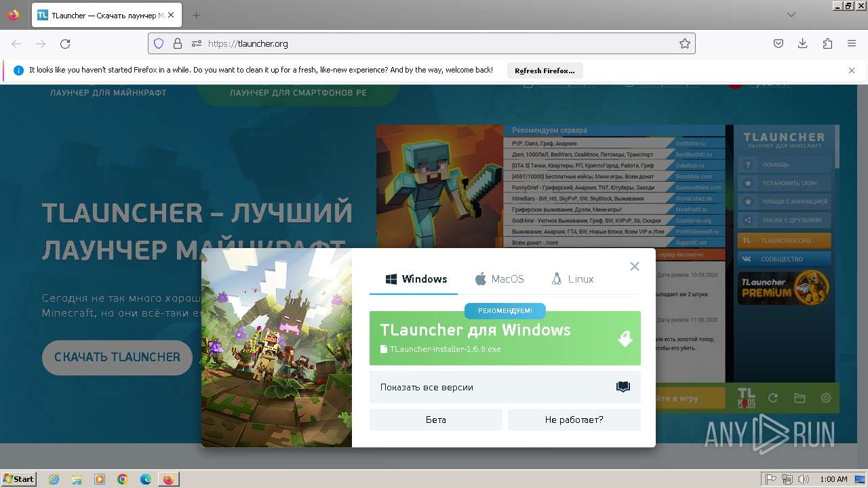Open the tracking protection shield icon
868x488 pixels.
[159, 43]
